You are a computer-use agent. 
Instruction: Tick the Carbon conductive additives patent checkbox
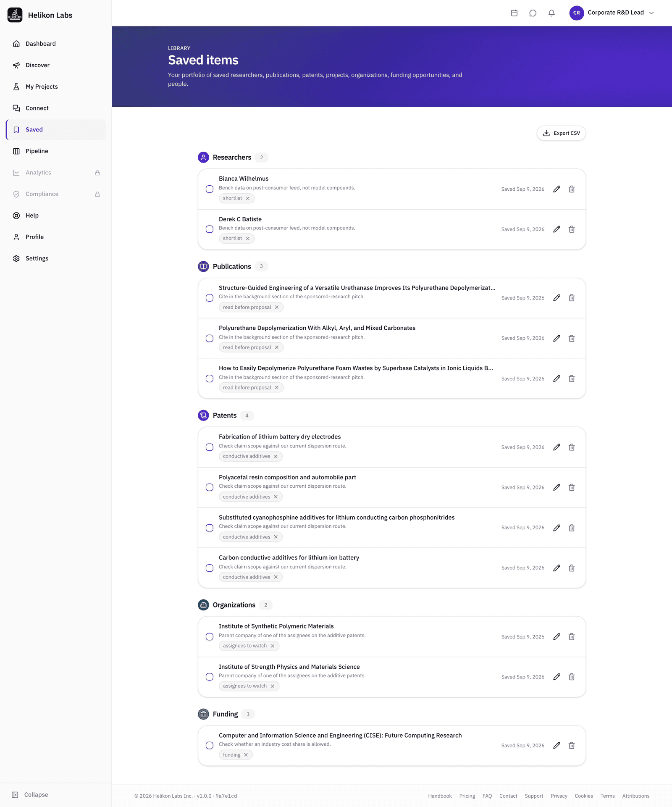point(210,568)
